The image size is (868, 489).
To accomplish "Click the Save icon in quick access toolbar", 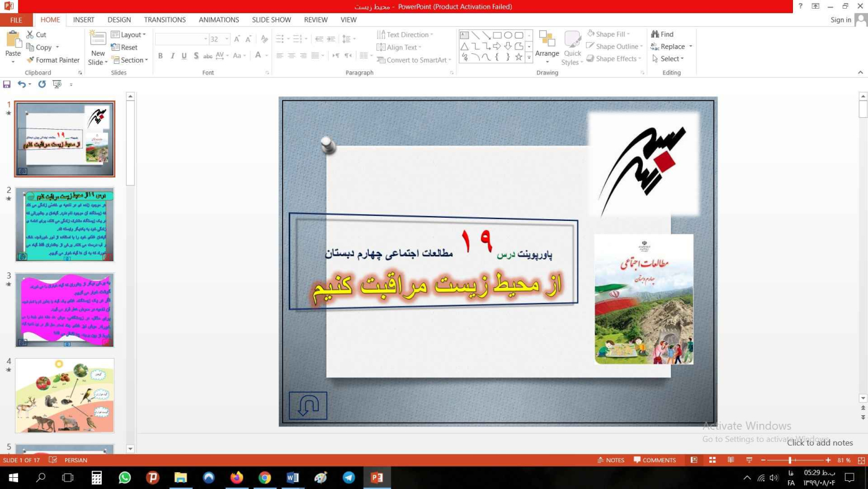I will pyautogui.click(x=7, y=84).
